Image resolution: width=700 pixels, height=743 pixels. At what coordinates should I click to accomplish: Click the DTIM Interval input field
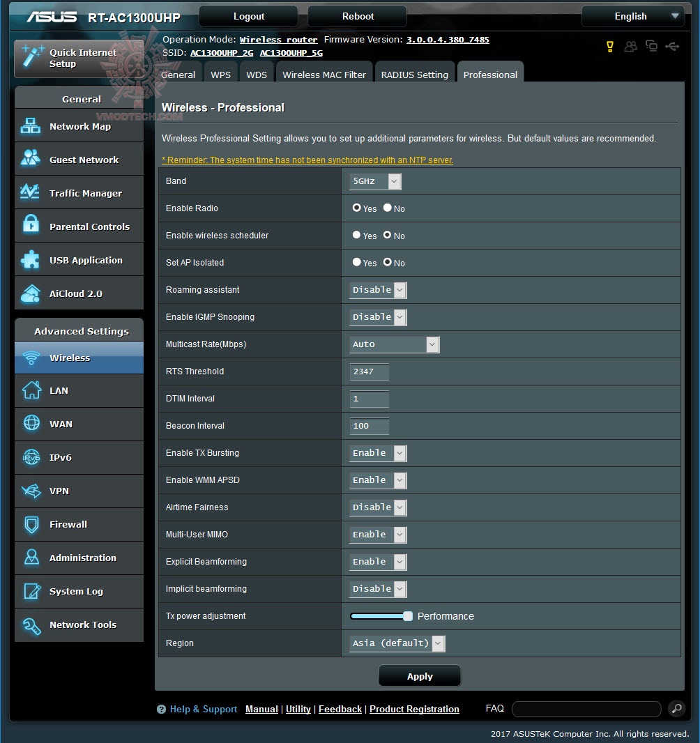(x=370, y=399)
